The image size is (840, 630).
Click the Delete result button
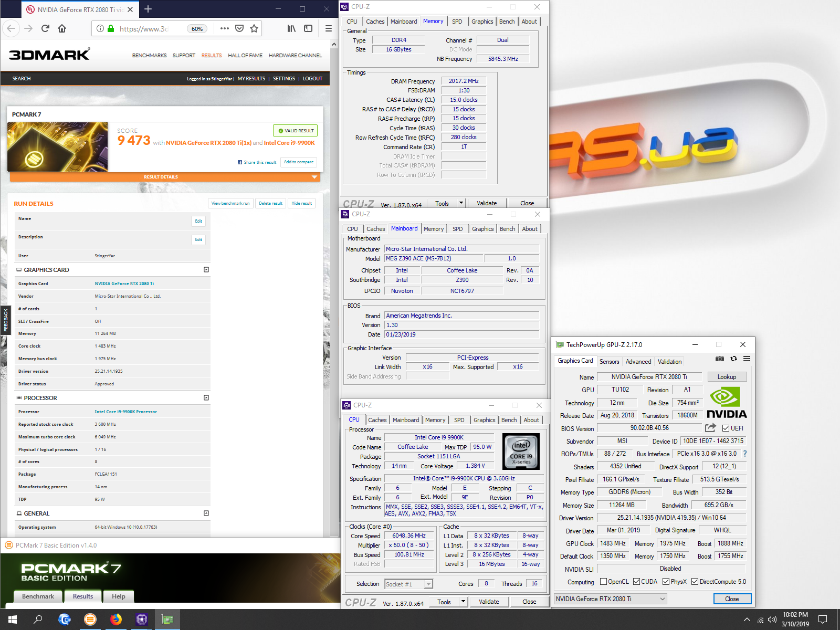[x=270, y=203]
